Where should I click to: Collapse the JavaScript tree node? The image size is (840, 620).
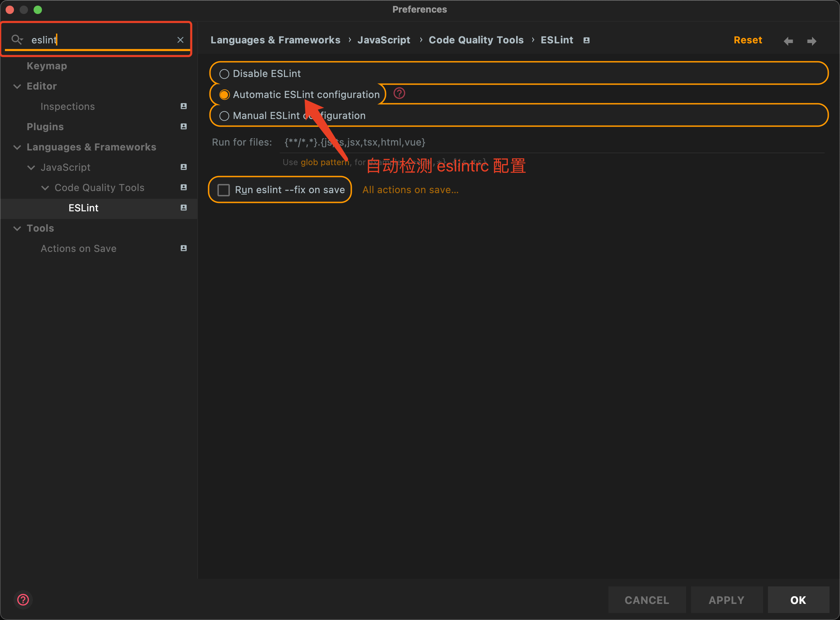point(31,167)
